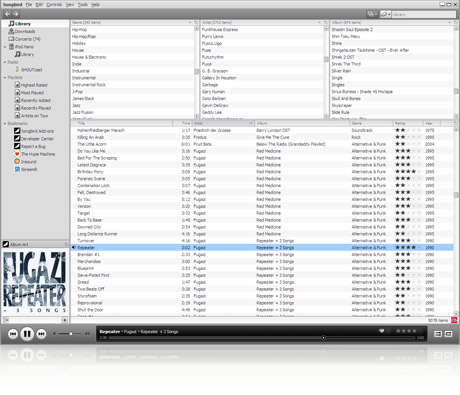460x395 pixels.
Task: Open the Songbird Add-ons bookmark
Action: pyautogui.click(x=34, y=131)
